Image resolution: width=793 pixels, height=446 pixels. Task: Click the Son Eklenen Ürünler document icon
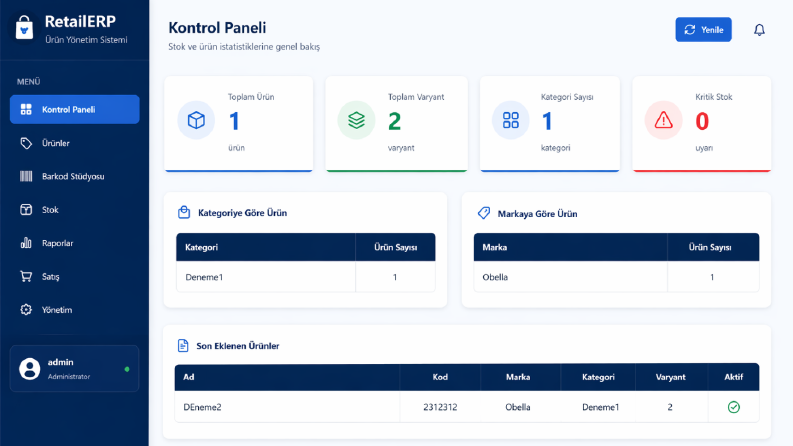(x=183, y=346)
